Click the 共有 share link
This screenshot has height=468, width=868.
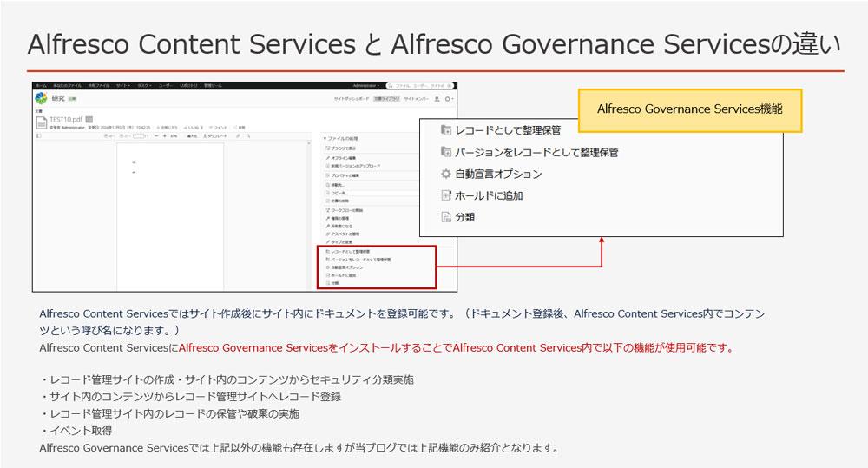click(x=240, y=128)
